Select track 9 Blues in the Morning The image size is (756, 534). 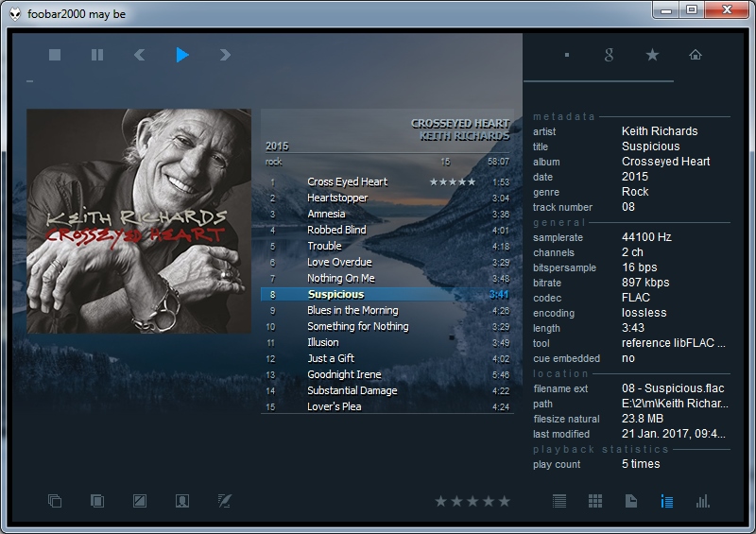point(387,310)
